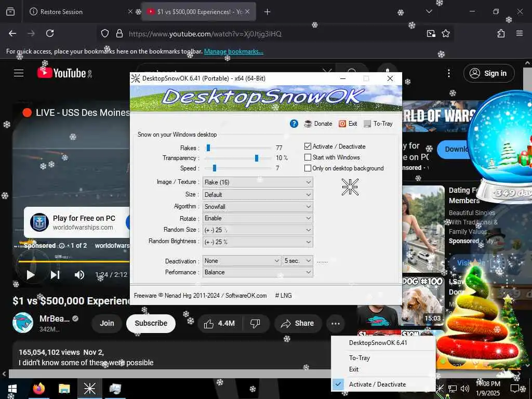The image size is (532, 399).
Task: Click the YouTube URL address field
Action: click(x=275, y=34)
